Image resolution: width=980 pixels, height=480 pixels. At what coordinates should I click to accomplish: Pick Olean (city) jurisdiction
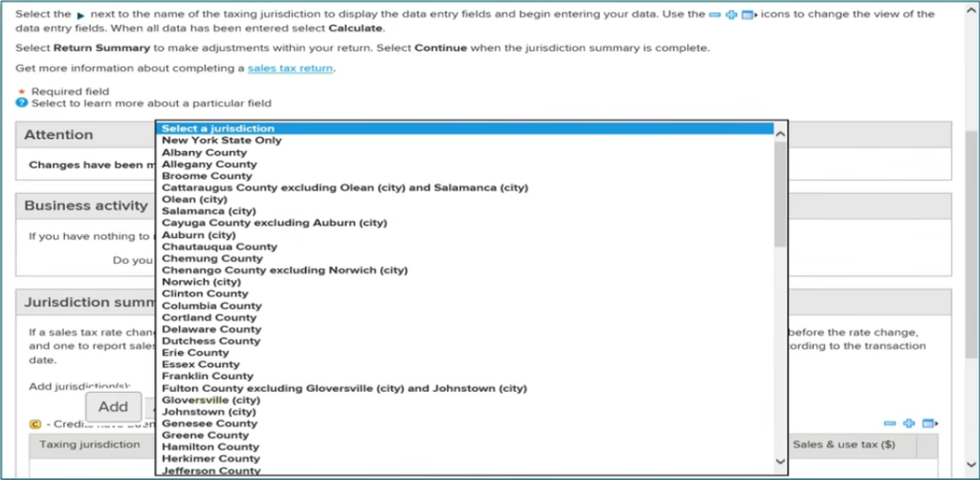pyautogui.click(x=464, y=199)
